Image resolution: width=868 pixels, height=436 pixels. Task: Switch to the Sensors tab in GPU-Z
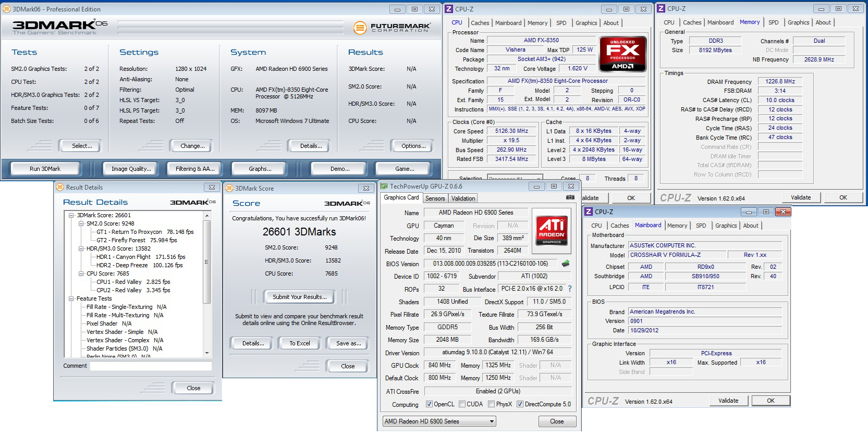pyautogui.click(x=435, y=198)
